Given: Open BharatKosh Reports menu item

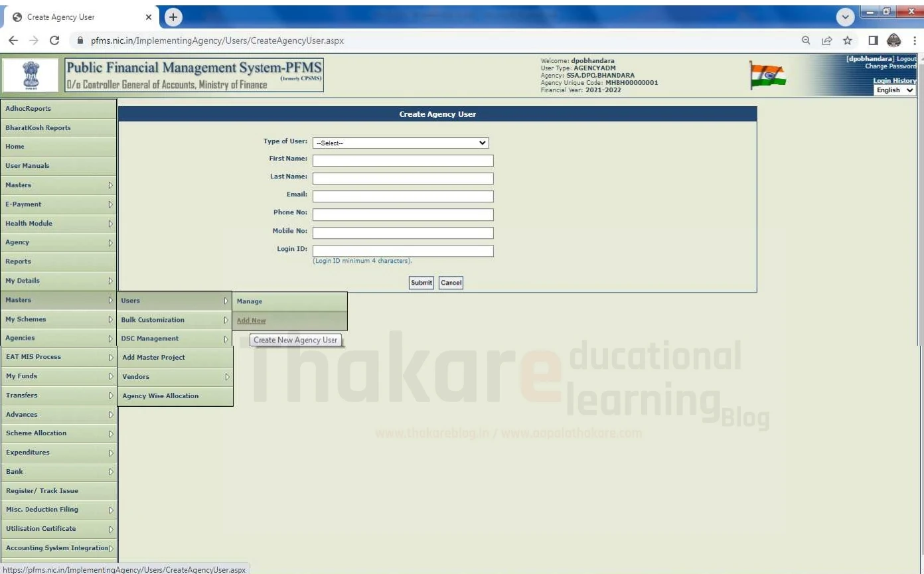Looking at the screenshot, I should [x=58, y=127].
